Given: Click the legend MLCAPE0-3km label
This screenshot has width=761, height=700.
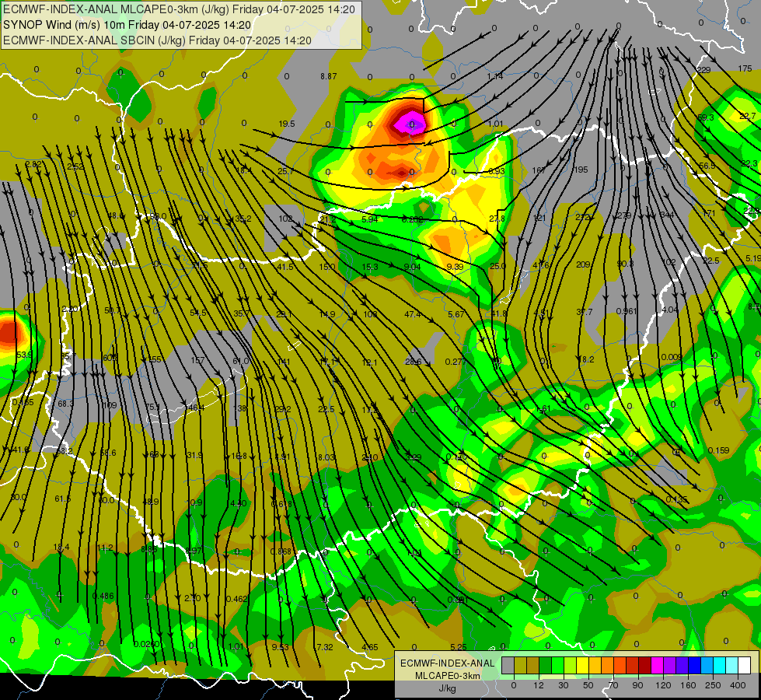Looking at the screenshot, I should point(447,676).
